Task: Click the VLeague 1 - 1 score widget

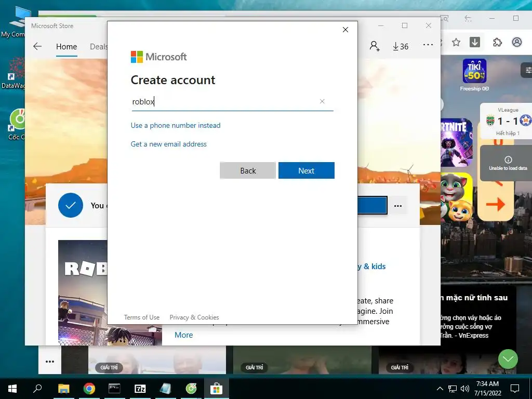Action: point(507,121)
